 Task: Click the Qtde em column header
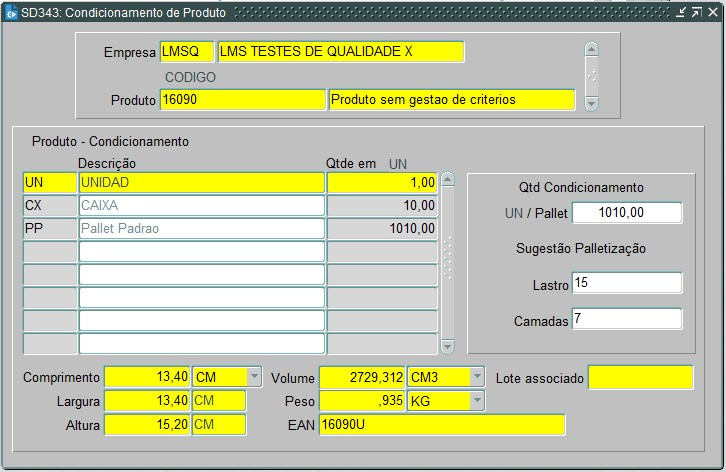point(351,163)
